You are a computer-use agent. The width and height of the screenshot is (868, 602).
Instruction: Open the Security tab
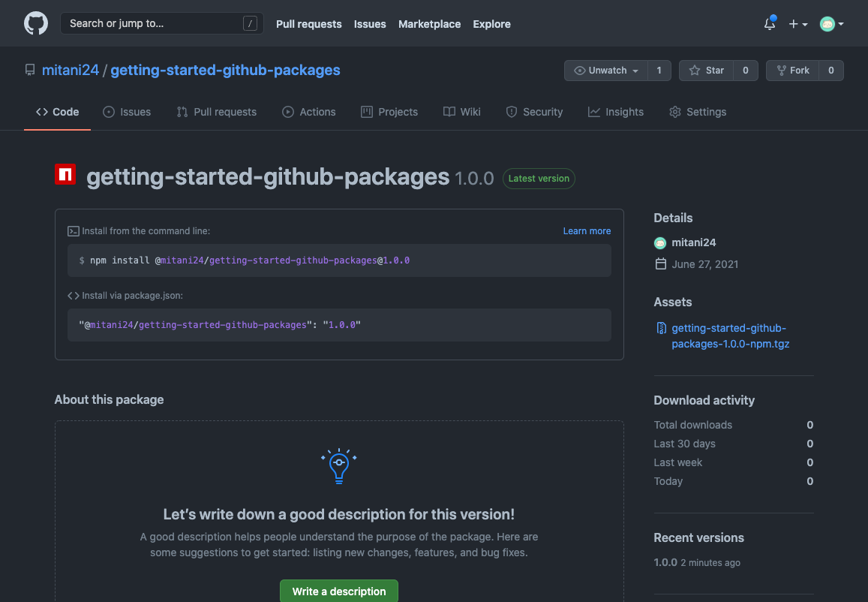click(534, 112)
